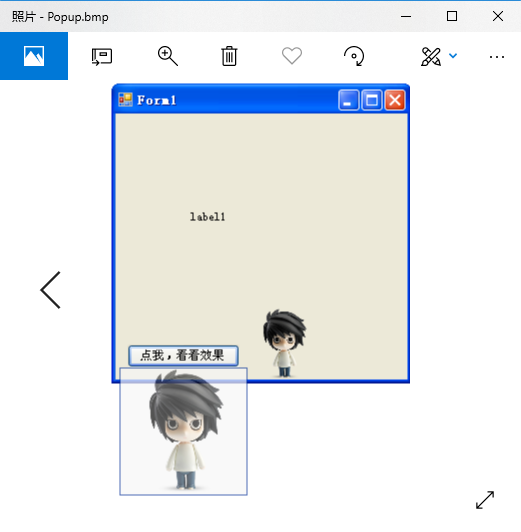Rotate the photo using rotate icon
Screen dimensions: 521x532
(354, 56)
